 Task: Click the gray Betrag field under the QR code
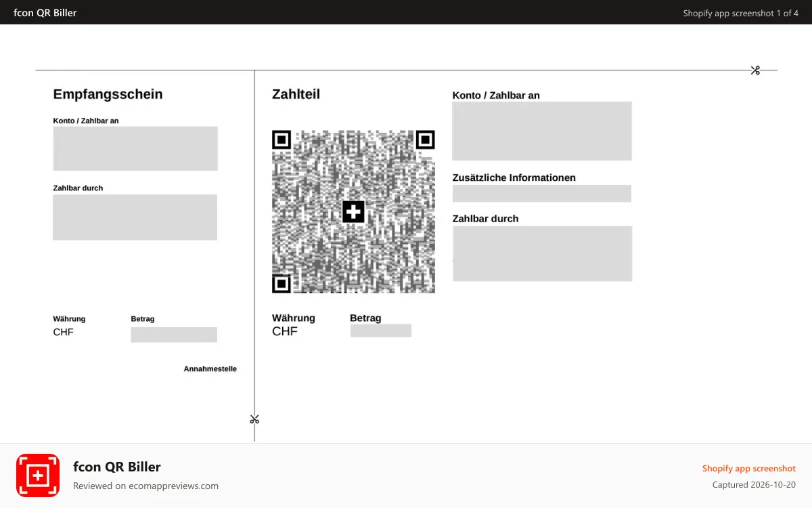click(x=381, y=331)
